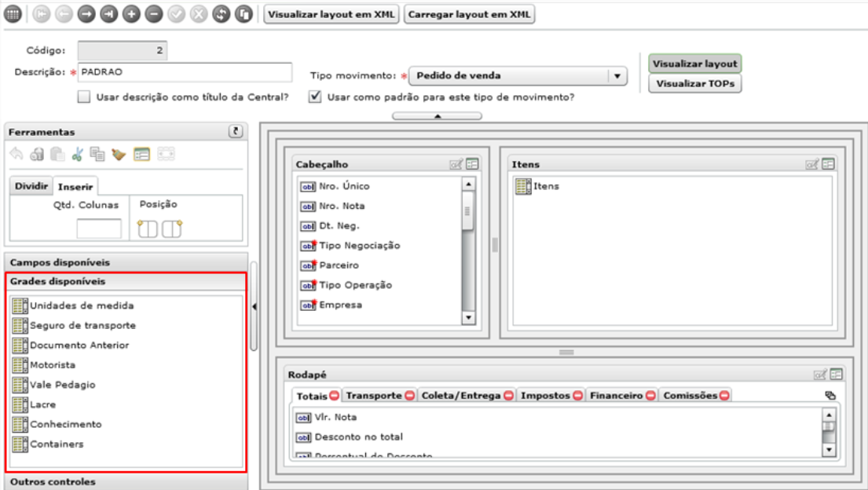Click the Descrição input field
This screenshot has height=490, width=868.
[185, 72]
